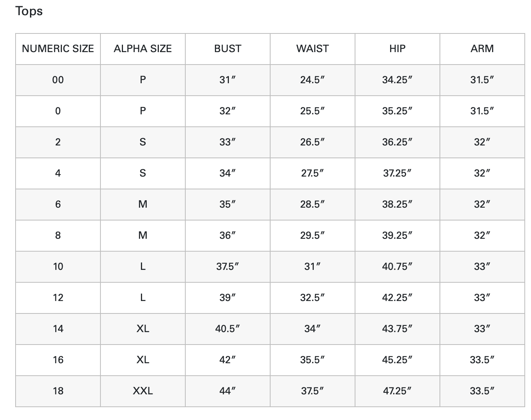Viewport: 531px width, 420px height.
Task: Select the 29.5″ waist cell
Action: coord(313,235)
